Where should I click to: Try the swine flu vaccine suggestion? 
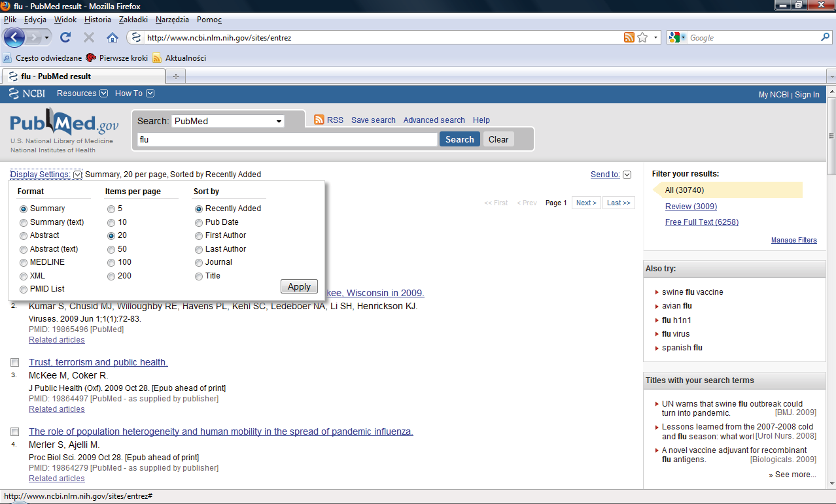click(693, 292)
